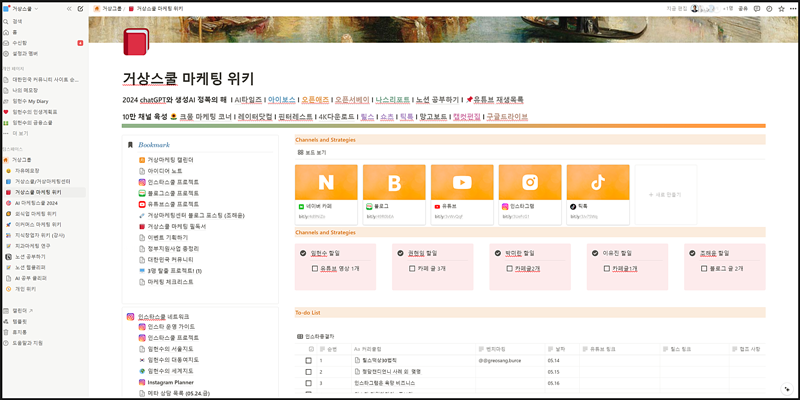Open search in the sidebar
The image size is (800, 400).
coord(17,20)
